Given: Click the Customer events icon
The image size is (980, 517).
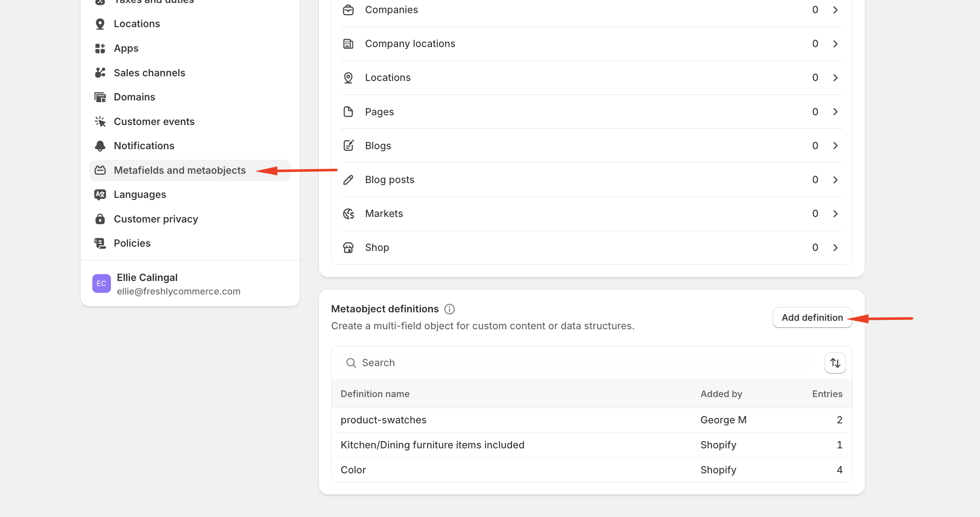Looking at the screenshot, I should pos(100,122).
